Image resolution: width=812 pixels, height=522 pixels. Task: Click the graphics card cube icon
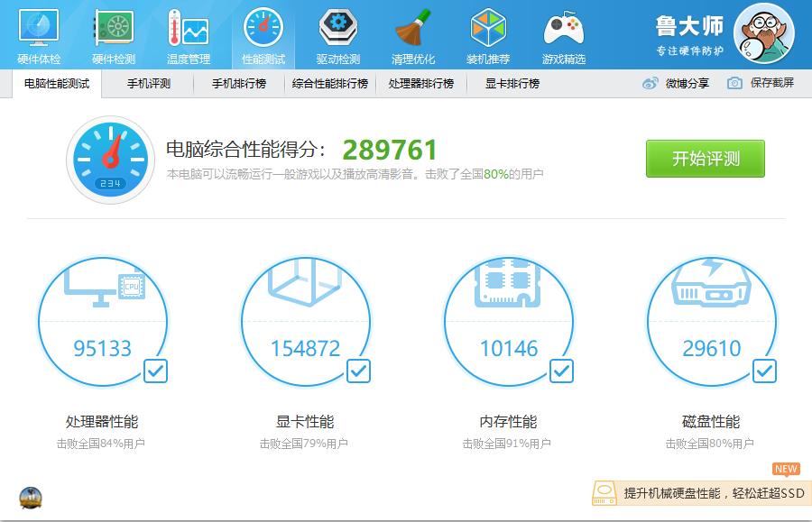(305, 282)
